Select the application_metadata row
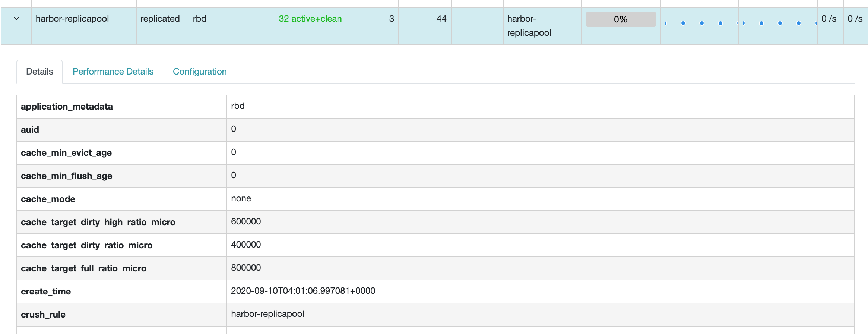 point(67,107)
